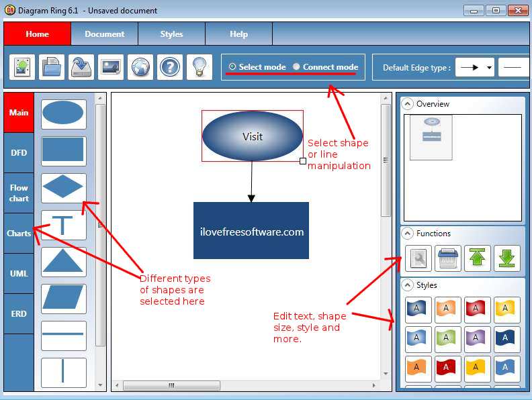Apply the dark blue flag style
532x400 pixels.
click(418, 310)
